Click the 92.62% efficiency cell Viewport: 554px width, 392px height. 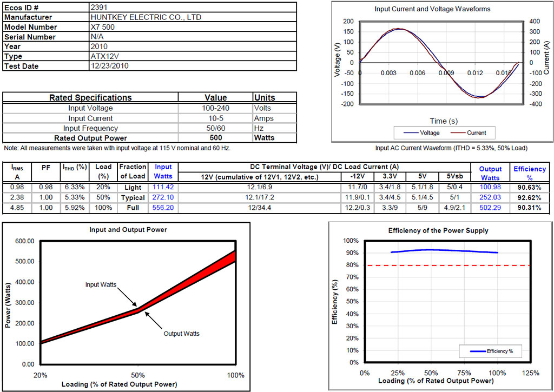[x=529, y=197]
